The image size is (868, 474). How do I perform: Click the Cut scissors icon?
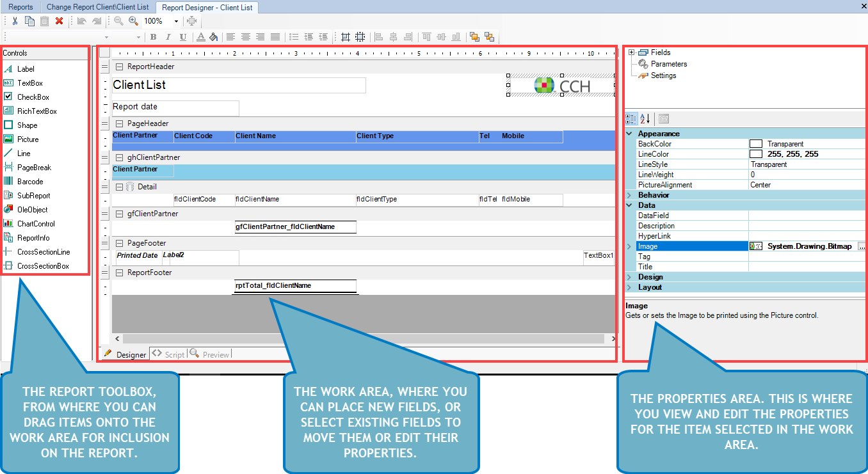(15, 21)
